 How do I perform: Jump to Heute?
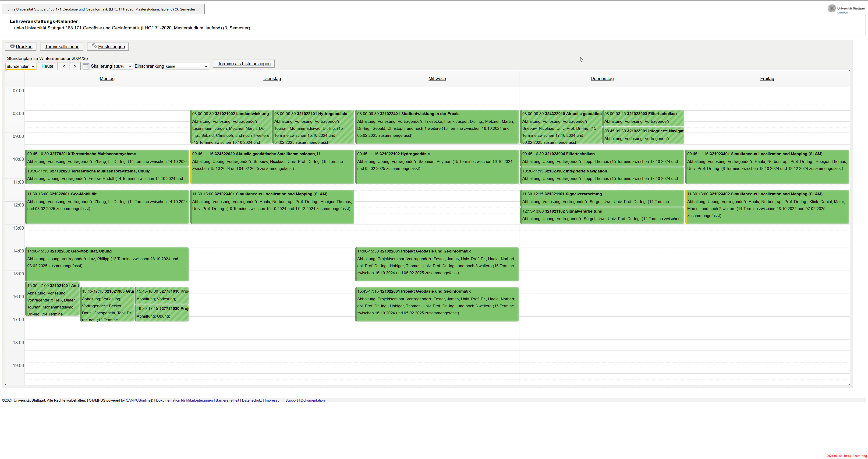47,66
